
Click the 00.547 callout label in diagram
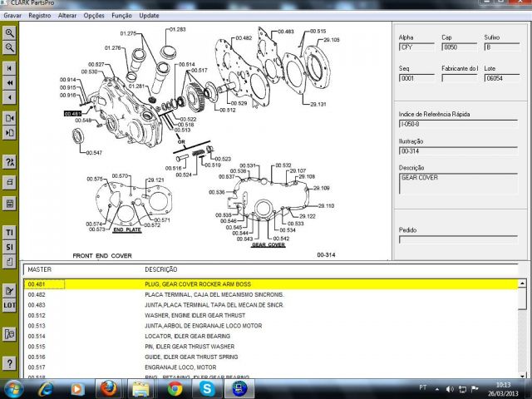(x=94, y=153)
